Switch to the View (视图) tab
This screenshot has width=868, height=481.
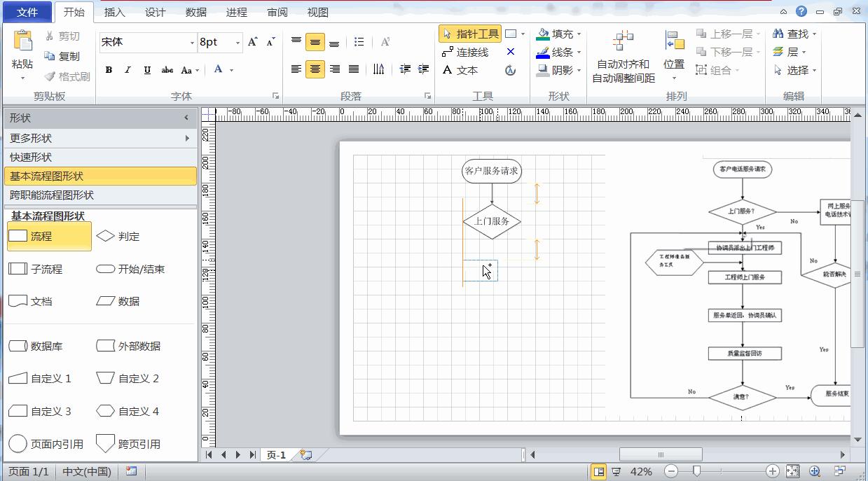point(317,13)
